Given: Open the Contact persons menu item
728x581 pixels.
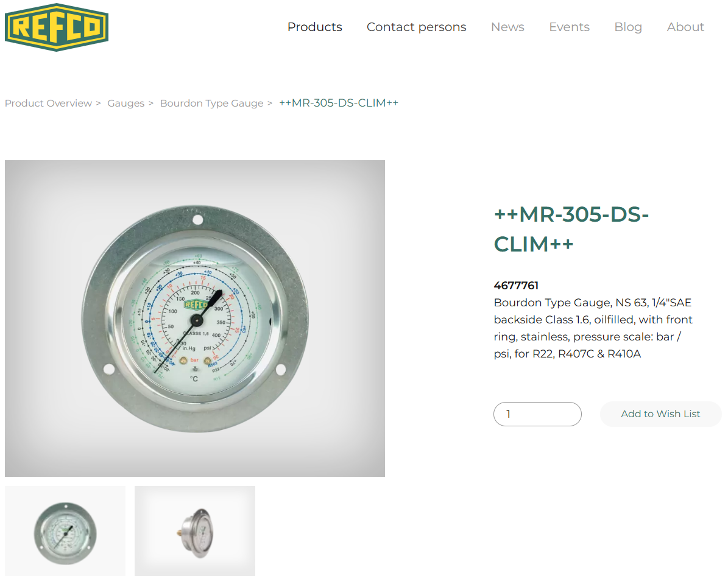Looking at the screenshot, I should pos(417,27).
